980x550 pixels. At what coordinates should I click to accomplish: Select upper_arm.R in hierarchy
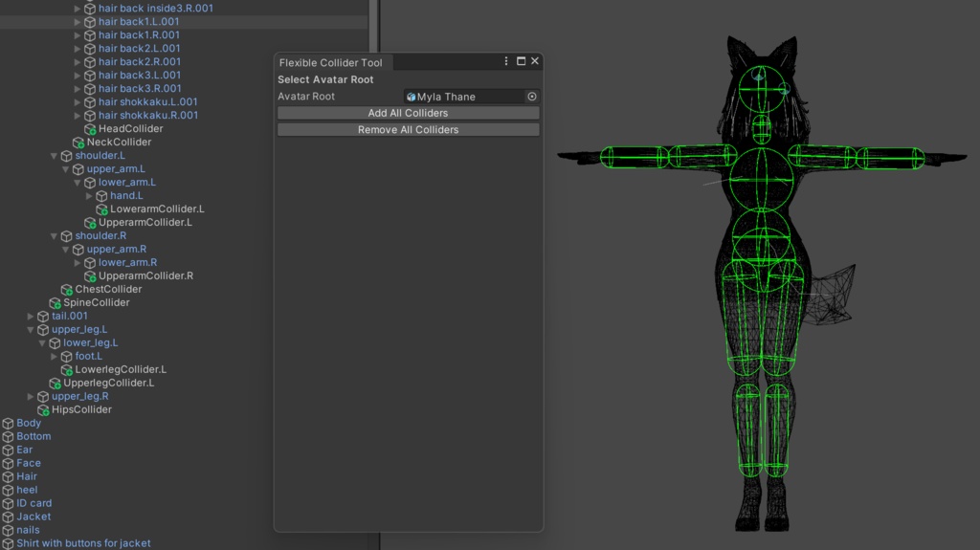tap(117, 250)
